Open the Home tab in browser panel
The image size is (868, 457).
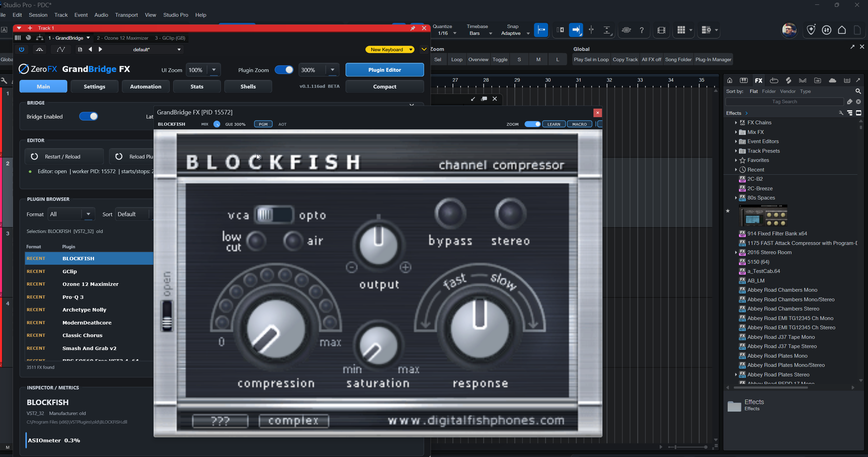pos(730,80)
